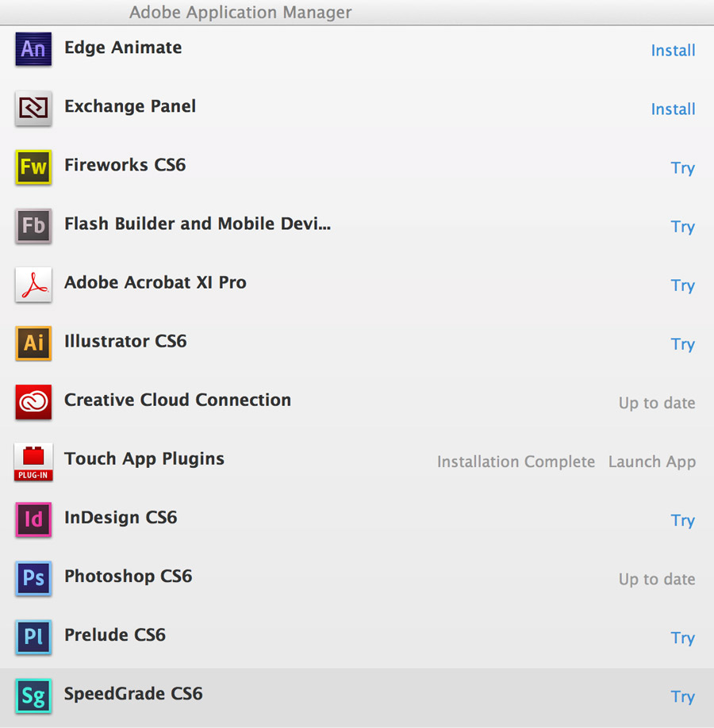Screen dimensions: 714x728
Task: Try Fireworks CS6
Action: [683, 168]
